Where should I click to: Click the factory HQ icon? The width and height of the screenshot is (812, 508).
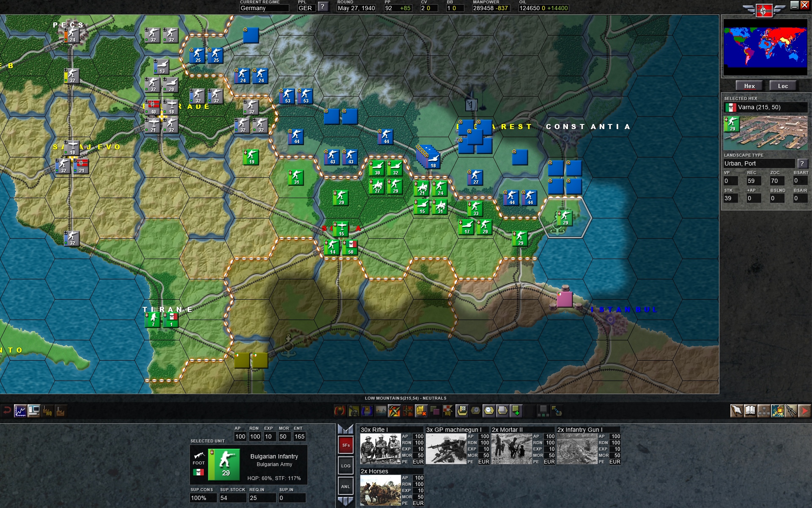pyautogui.click(x=47, y=411)
